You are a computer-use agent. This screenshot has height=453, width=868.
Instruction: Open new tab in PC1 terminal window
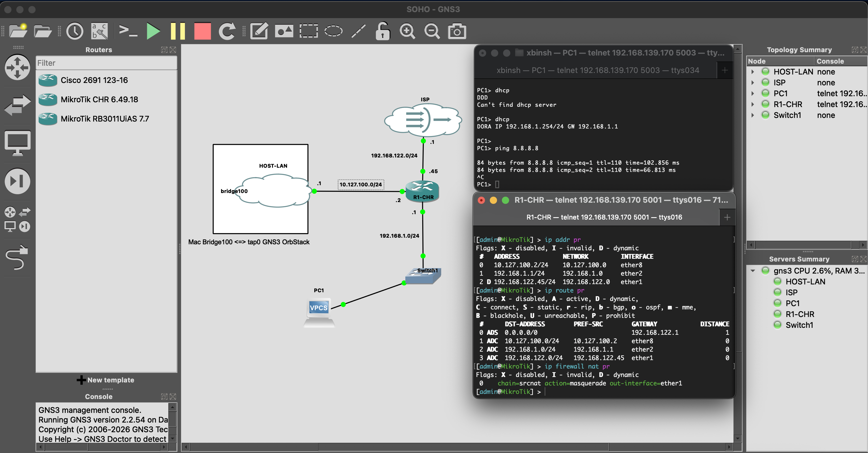[x=724, y=71]
